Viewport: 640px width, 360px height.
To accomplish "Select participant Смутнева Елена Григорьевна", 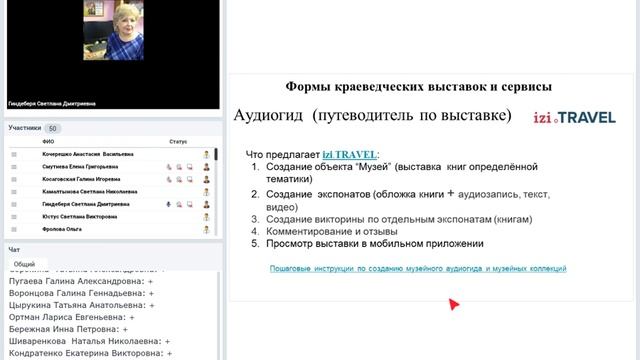I will click(x=80, y=167).
